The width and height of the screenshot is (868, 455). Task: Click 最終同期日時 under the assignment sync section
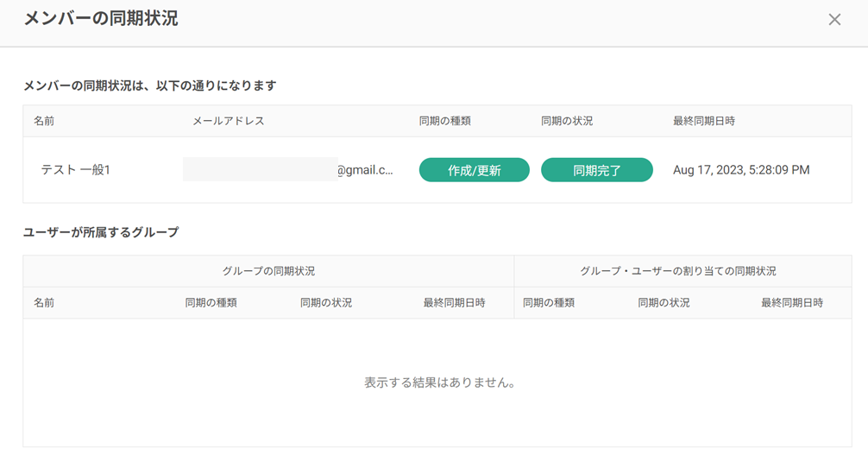[791, 303]
